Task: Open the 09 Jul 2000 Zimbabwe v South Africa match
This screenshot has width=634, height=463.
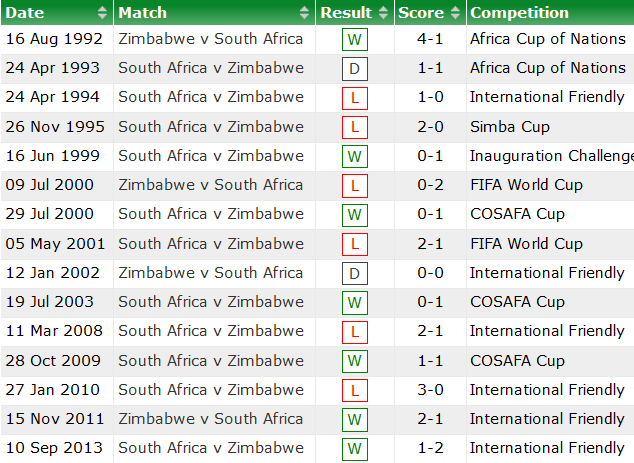Action: [x=210, y=185]
